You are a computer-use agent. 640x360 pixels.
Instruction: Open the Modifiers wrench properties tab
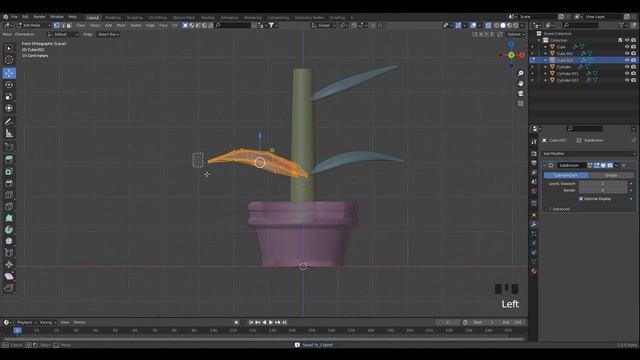(534, 224)
